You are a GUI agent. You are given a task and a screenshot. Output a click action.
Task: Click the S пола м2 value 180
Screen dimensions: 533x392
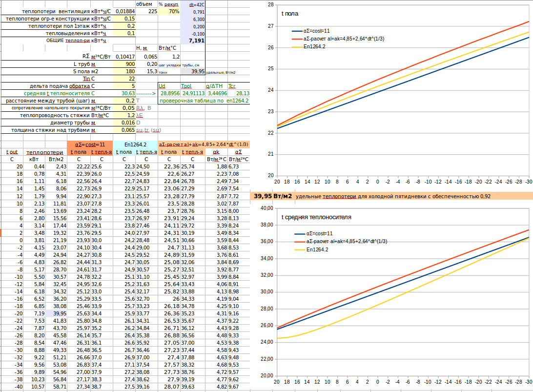[124, 71]
